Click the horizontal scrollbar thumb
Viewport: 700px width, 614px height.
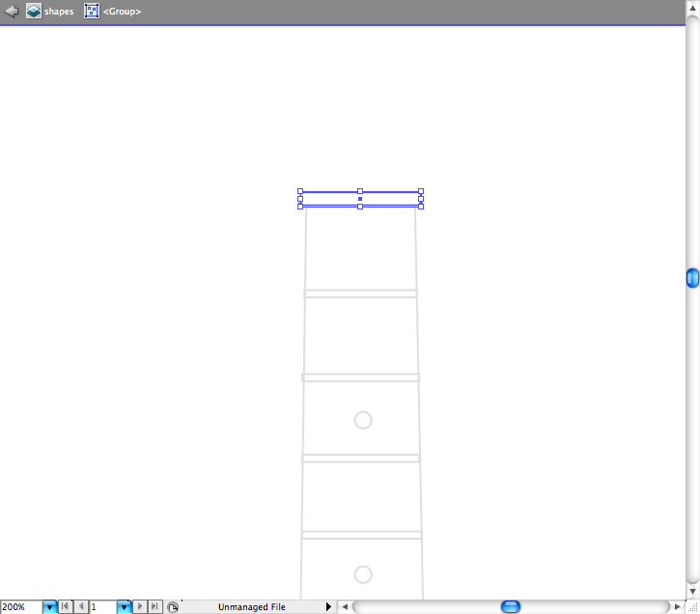511,606
